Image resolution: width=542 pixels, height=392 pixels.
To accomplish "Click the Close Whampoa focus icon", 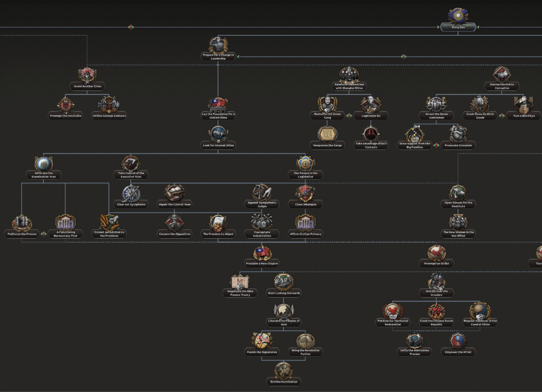I will point(305,194).
